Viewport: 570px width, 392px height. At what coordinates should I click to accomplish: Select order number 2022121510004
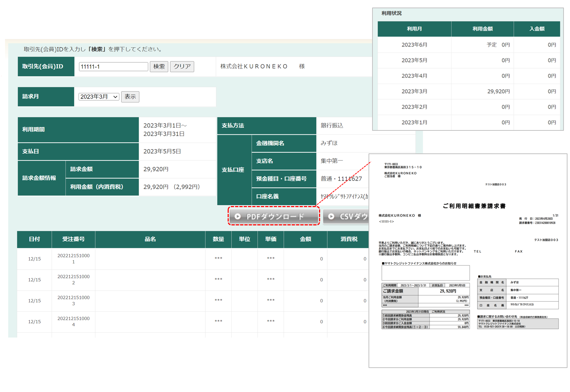tap(73, 321)
